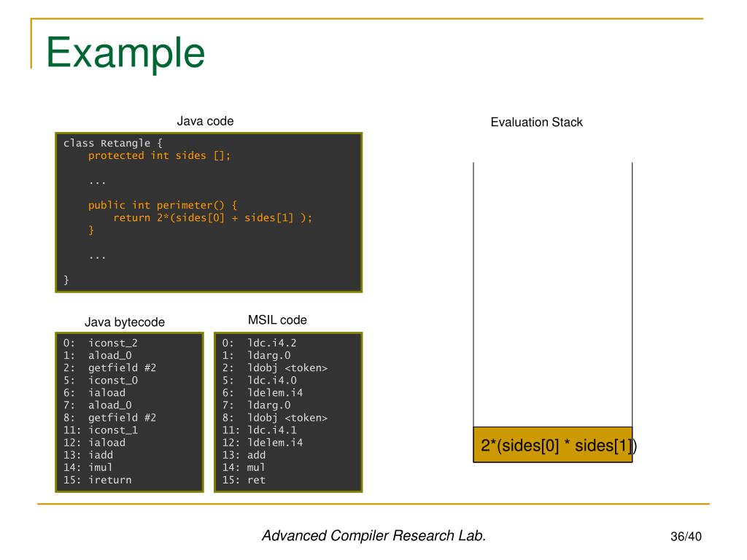Click the "class Retangle {" code line

pyautogui.click(x=113, y=143)
